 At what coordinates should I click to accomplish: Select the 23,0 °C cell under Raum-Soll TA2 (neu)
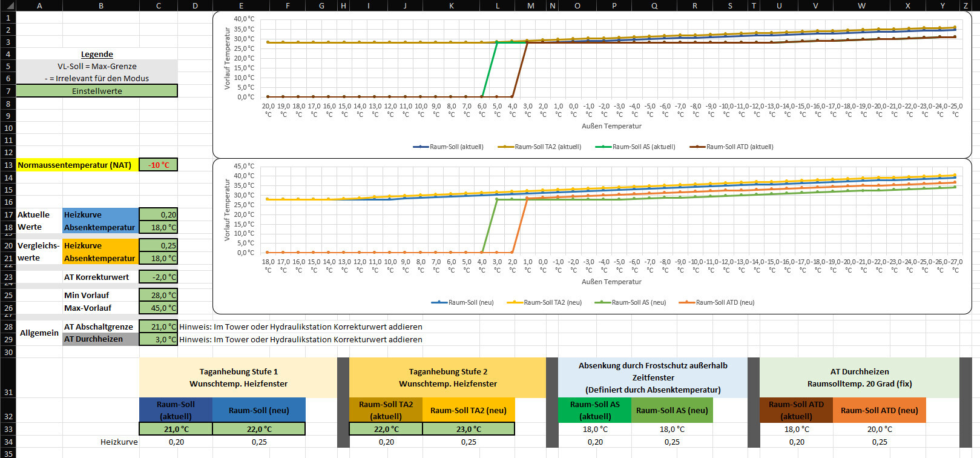click(468, 429)
